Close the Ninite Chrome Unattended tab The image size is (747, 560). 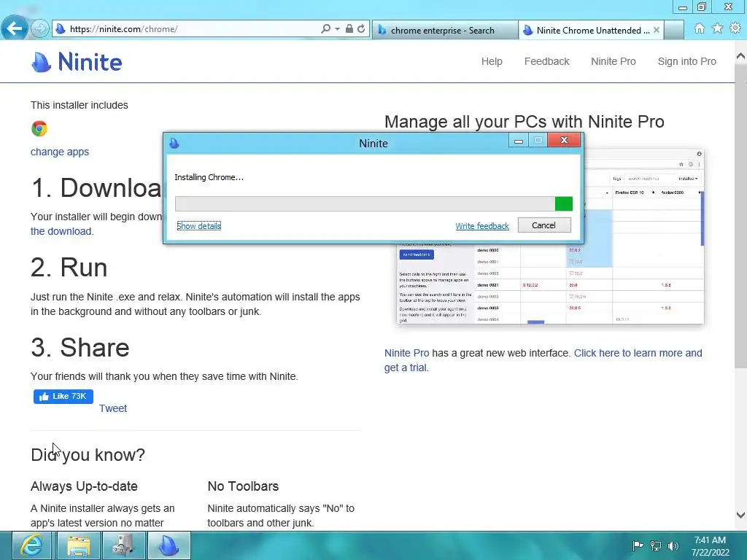point(657,30)
